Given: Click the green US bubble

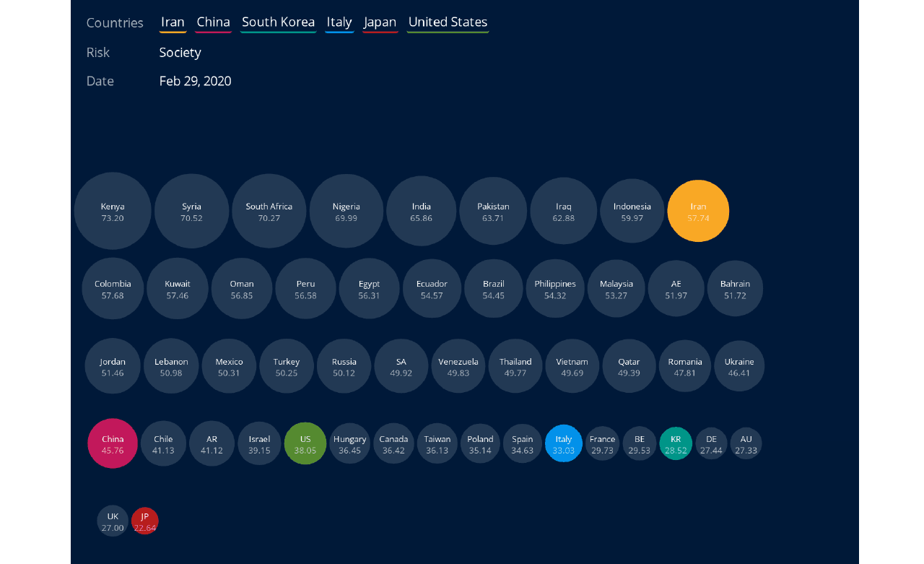Looking at the screenshot, I should pyautogui.click(x=305, y=443).
